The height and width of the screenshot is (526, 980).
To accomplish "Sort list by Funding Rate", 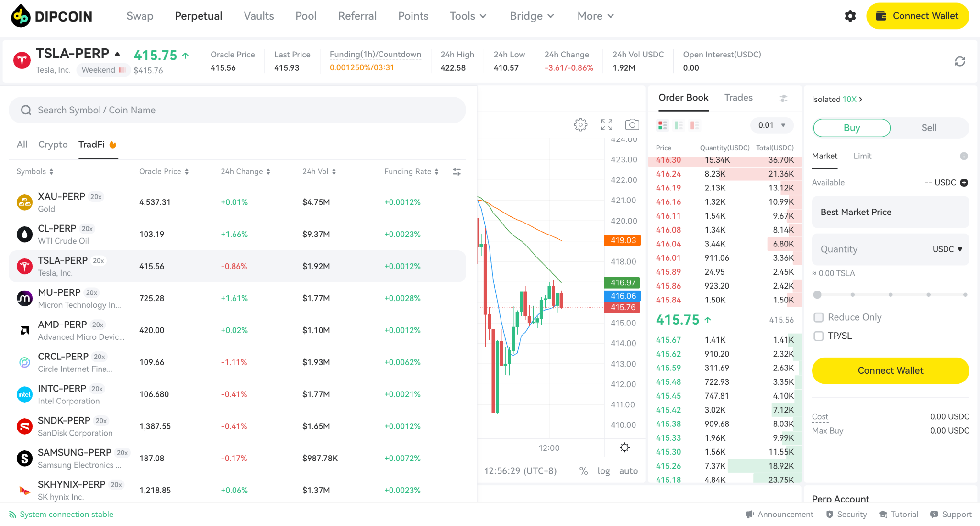I will pyautogui.click(x=412, y=172).
